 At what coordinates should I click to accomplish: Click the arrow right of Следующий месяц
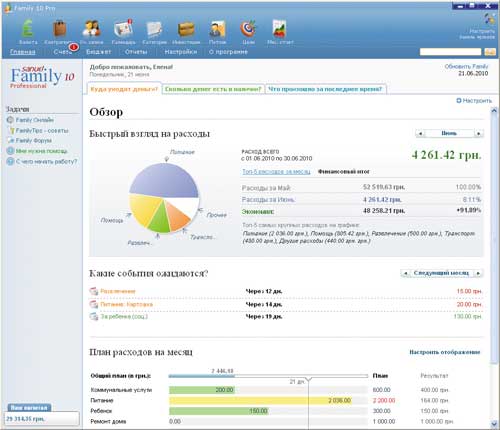click(479, 273)
